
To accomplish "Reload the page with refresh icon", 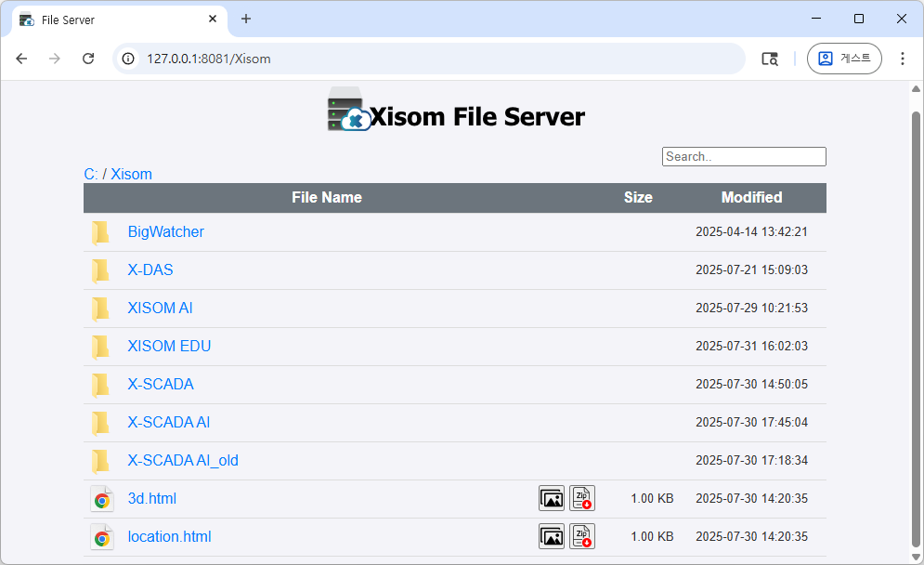I will 88,59.
